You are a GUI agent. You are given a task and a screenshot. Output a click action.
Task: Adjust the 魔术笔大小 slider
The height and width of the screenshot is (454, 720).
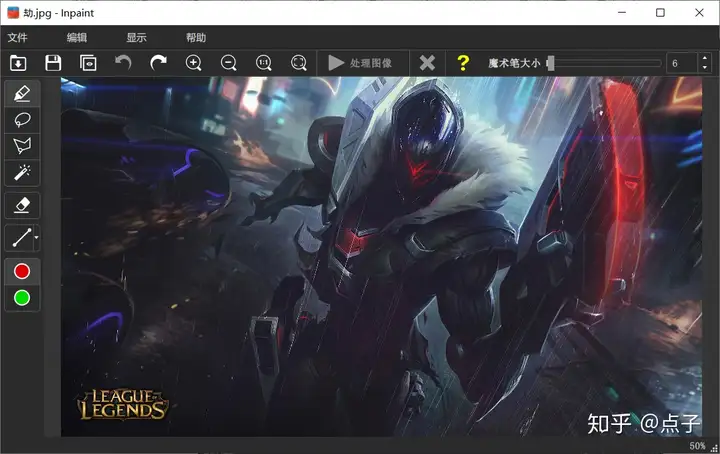[x=604, y=63]
